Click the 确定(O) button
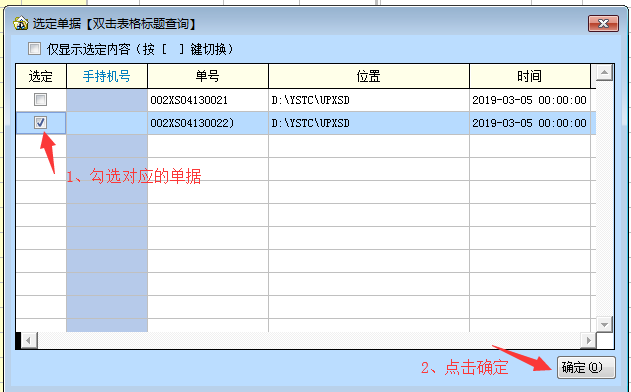This screenshot has width=631, height=392. click(x=586, y=367)
